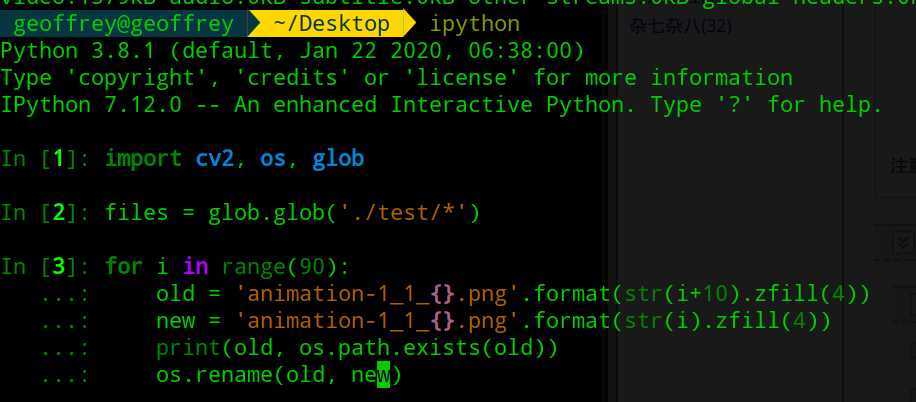Click the import cv2, os, glob statement
916x402 pixels.
pos(235,158)
